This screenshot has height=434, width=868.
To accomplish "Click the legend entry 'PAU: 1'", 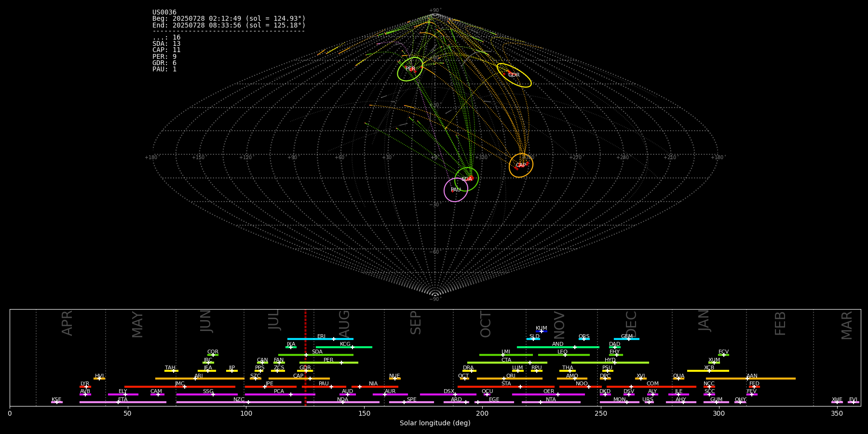I will pos(164,69).
